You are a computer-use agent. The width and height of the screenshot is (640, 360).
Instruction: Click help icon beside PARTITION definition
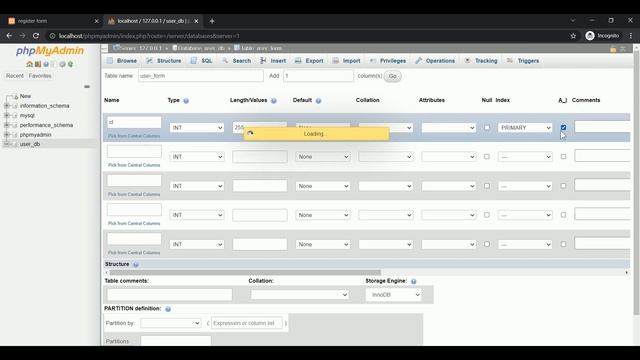(168, 309)
